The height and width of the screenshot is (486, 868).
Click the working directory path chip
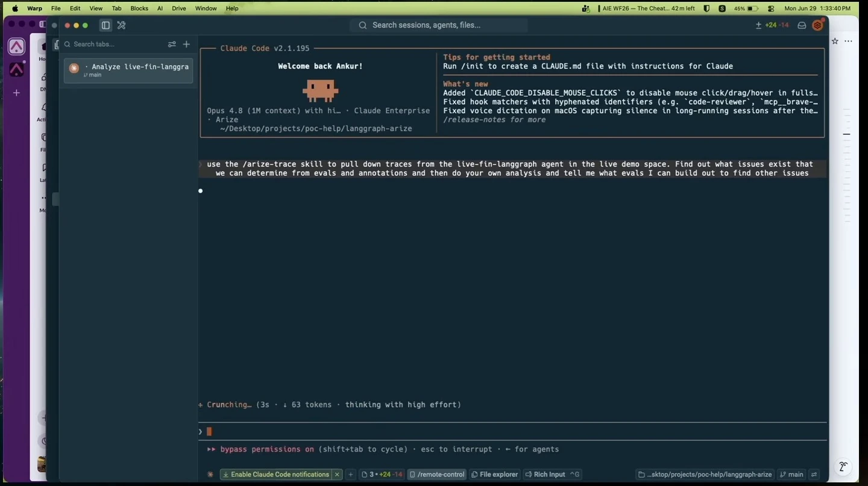(x=705, y=475)
